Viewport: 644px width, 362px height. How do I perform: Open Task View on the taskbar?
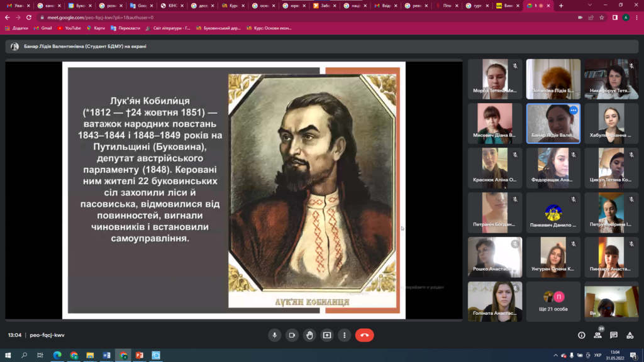click(x=40, y=356)
